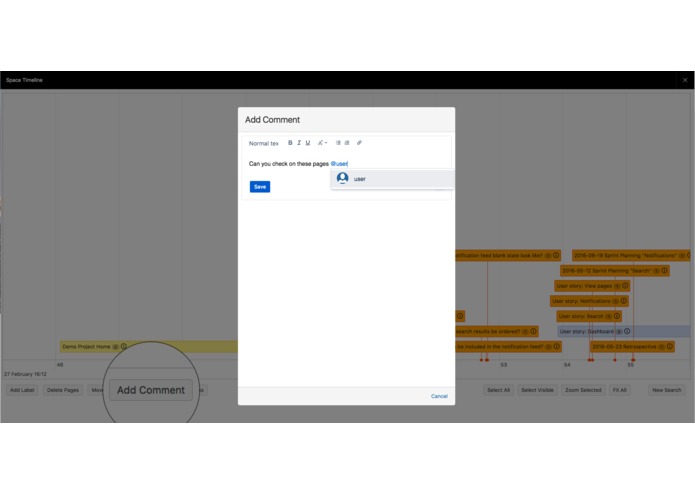Insert a link with the chain icon
The height and width of the screenshot is (494, 695).
359,143
